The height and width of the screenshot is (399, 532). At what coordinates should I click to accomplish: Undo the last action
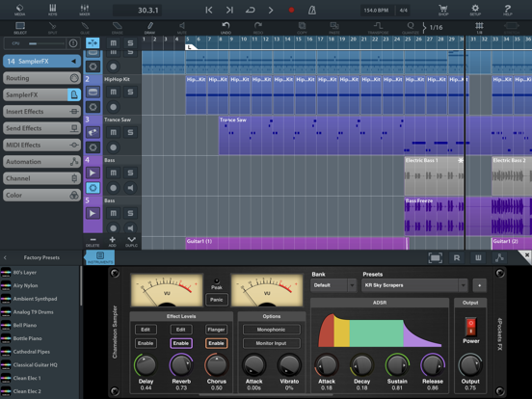click(226, 28)
